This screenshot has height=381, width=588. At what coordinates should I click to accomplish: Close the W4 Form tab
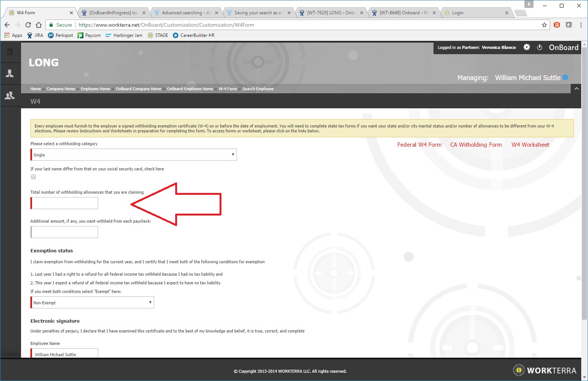tap(71, 13)
